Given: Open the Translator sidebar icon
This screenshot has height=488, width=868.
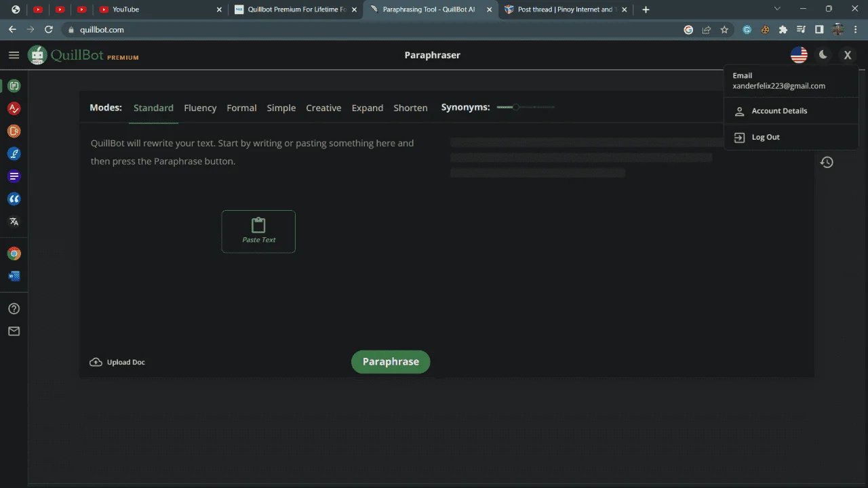Looking at the screenshot, I should [x=14, y=222].
